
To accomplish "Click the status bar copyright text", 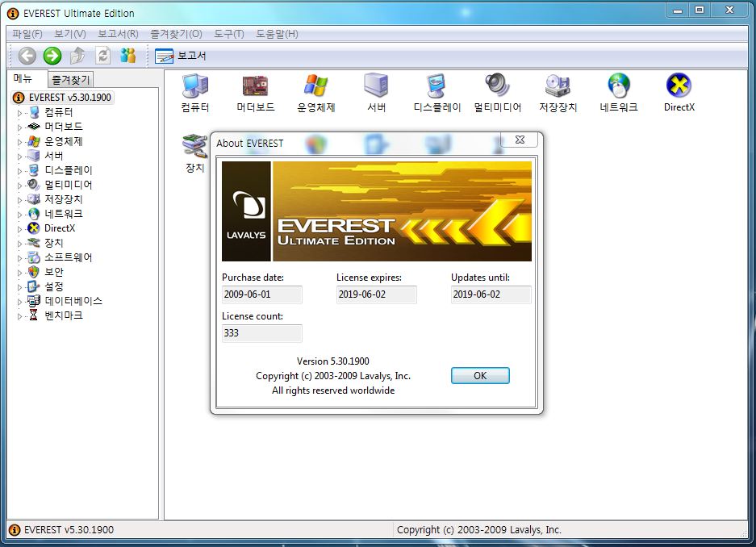I will pyautogui.click(x=478, y=530).
